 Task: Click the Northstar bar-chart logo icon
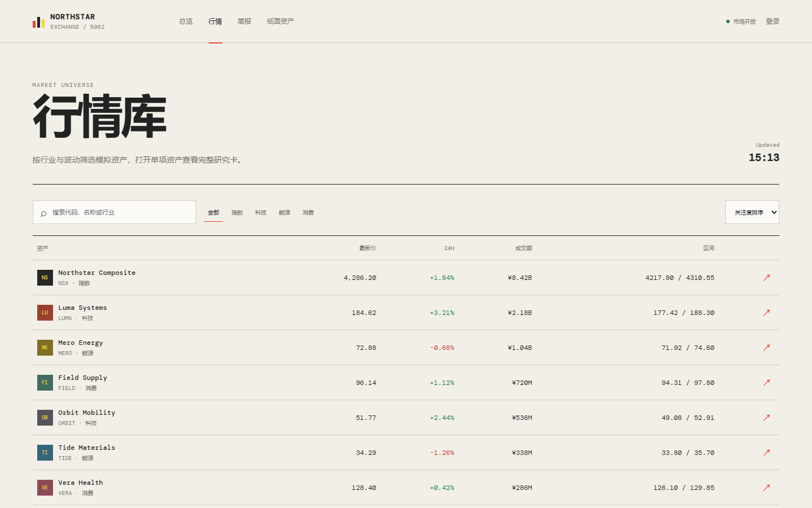(38, 22)
